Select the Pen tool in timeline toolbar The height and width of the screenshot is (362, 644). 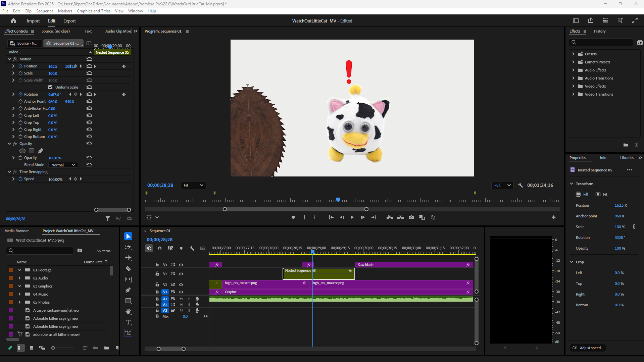pyautogui.click(x=128, y=290)
